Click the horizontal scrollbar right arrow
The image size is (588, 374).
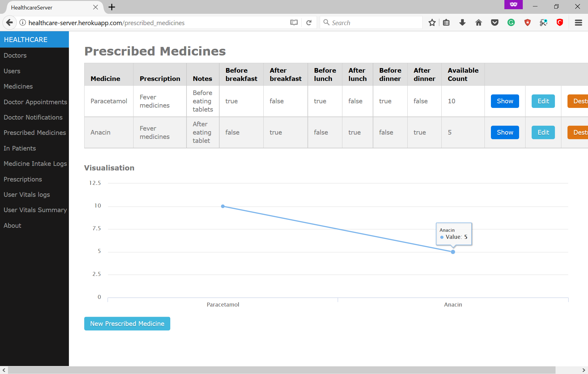(x=583, y=370)
